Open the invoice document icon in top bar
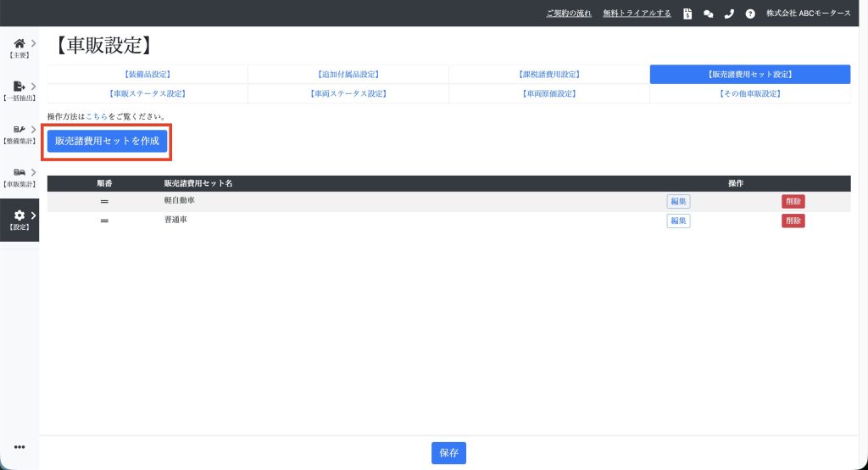Screen dimensions: 868x470 click(687, 14)
